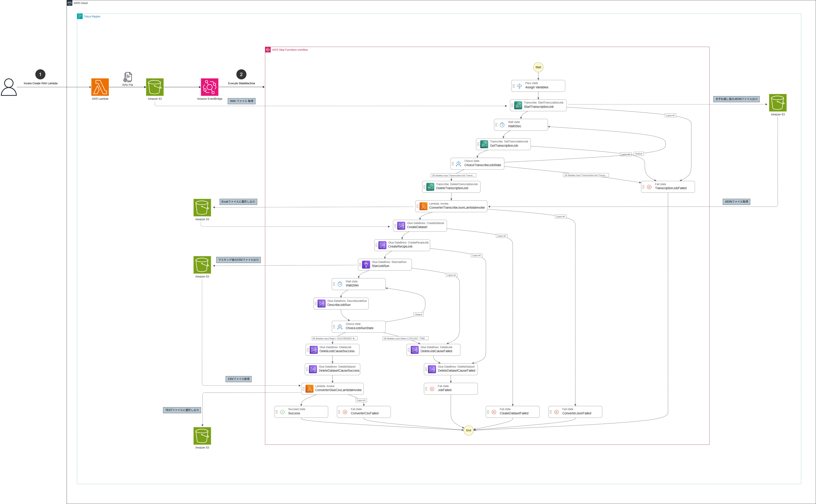This screenshot has height=504, width=816.
Task: Click the DeleteDatasetCauseFailed DataBrew icon
Action: (432, 369)
